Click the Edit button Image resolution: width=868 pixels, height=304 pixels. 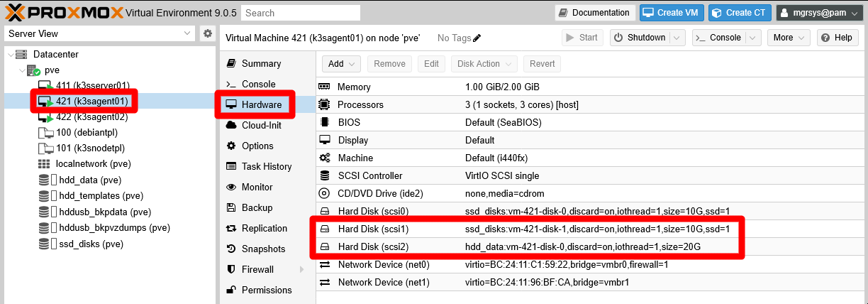click(431, 63)
